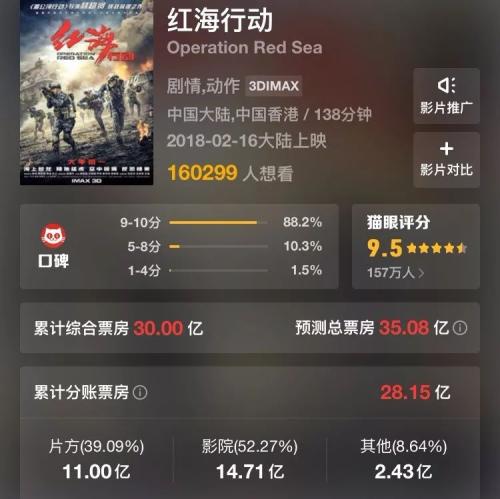Open info icon beside 累计分账票房
This screenshot has height=499, width=500.
[x=140, y=392]
